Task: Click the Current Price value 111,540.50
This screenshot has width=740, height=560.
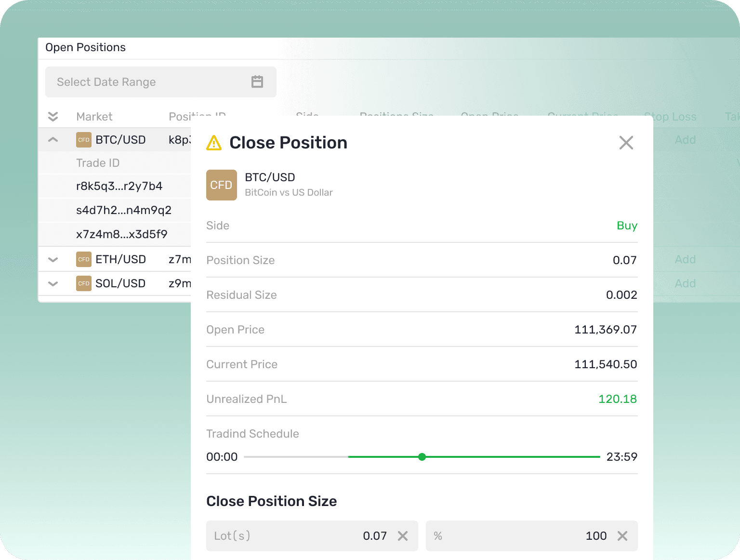Action: point(606,364)
